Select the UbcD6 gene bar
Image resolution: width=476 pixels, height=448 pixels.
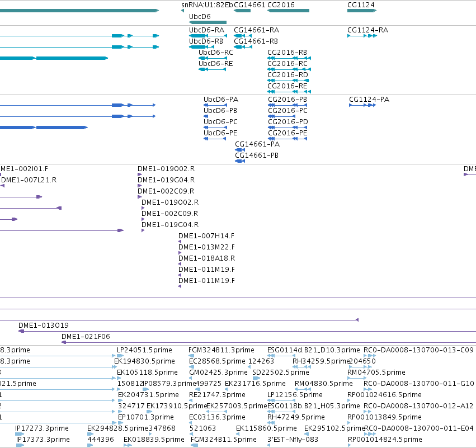(208, 22)
